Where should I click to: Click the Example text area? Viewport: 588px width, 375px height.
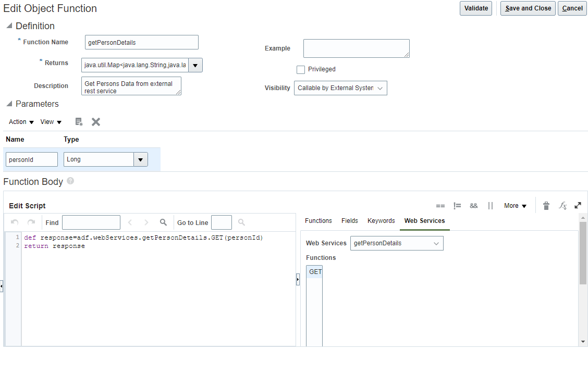[x=356, y=48]
